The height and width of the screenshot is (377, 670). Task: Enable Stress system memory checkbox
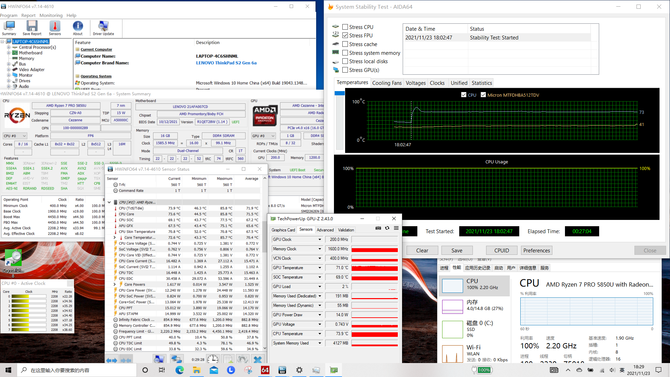point(345,53)
